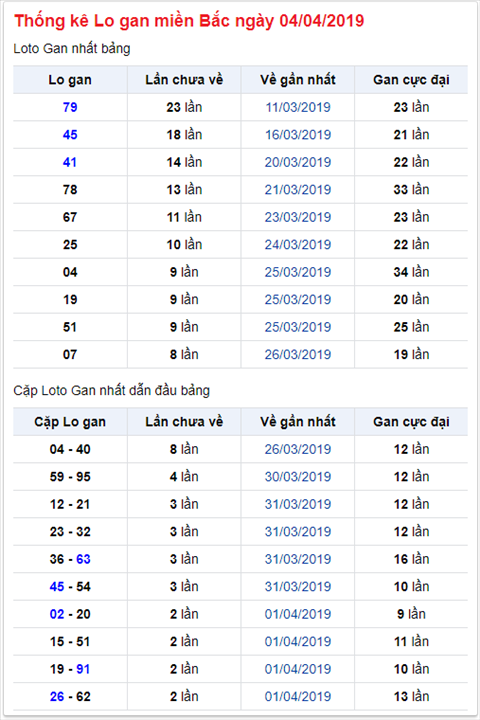The width and height of the screenshot is (480, 720).
Task: Click the 'Cặp Lo gan' column header
Action: 70,422
